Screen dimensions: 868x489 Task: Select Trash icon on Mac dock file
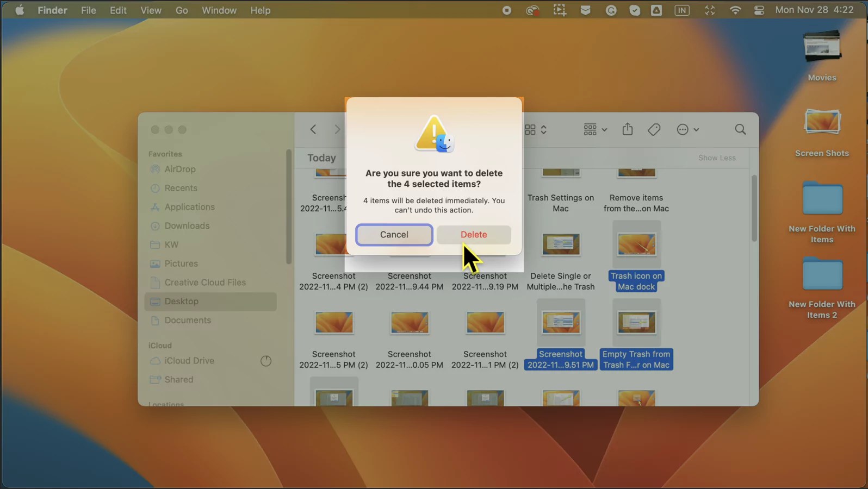636,256
